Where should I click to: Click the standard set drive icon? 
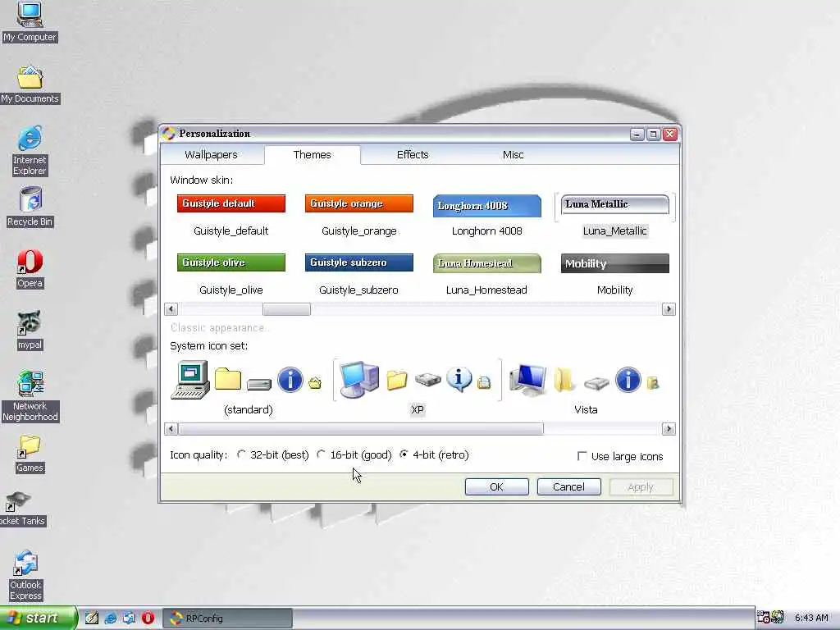pyautogui.click(x=259, y=384)
